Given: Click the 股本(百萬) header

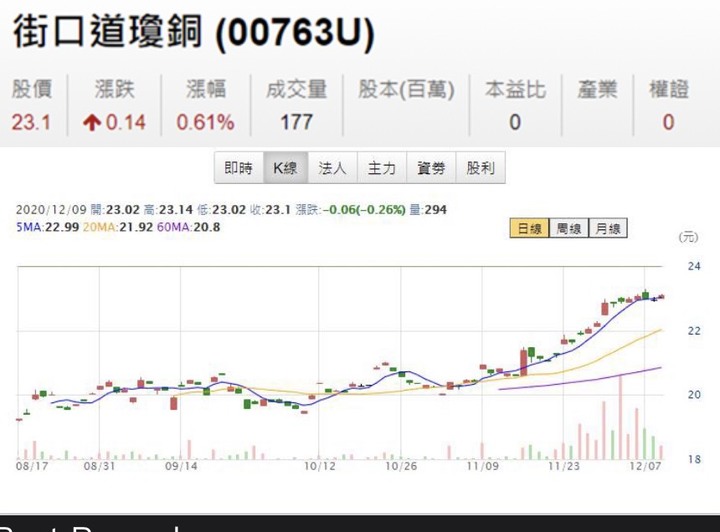Looking at the screenshot, I should [x=406, y=89].
